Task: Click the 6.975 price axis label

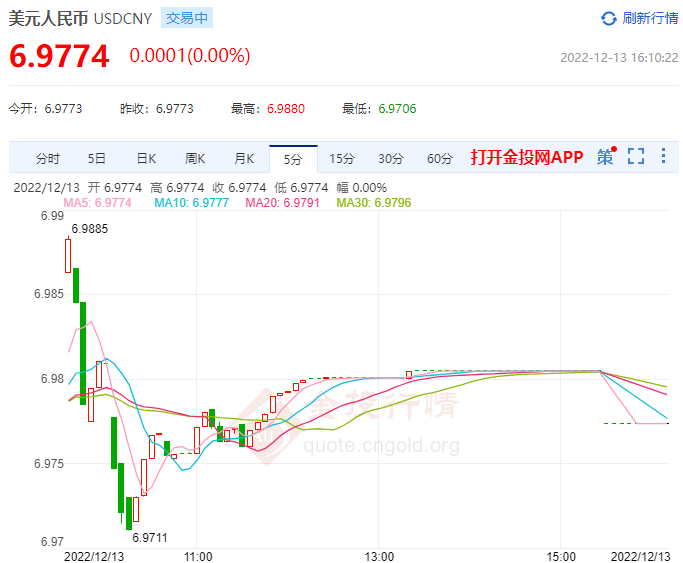Action: pyautogui.click(x=49, y=464)
